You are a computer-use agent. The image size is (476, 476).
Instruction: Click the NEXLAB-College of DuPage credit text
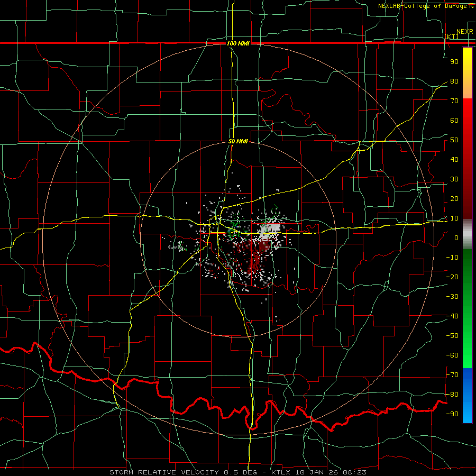coord(425,6)
